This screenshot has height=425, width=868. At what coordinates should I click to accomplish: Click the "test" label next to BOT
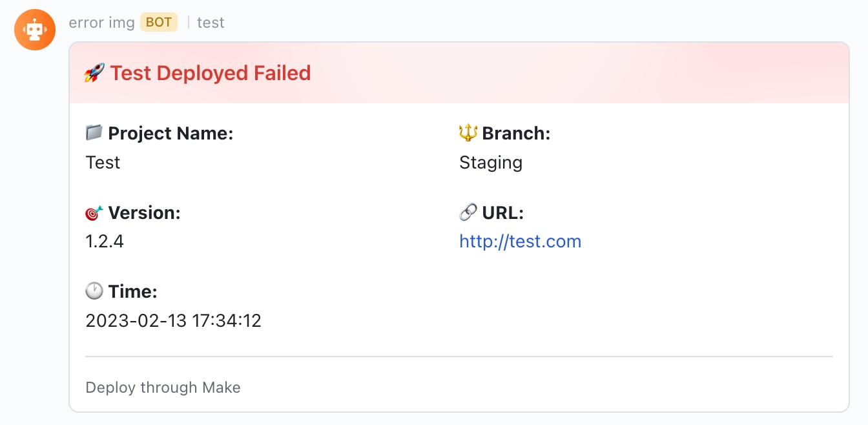[211, 23]
